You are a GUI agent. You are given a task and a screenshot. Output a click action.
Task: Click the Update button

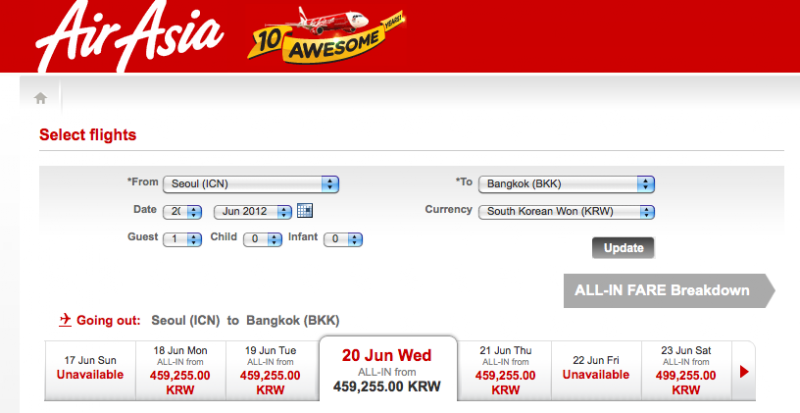pyautogui.click(x=623, y=248)
